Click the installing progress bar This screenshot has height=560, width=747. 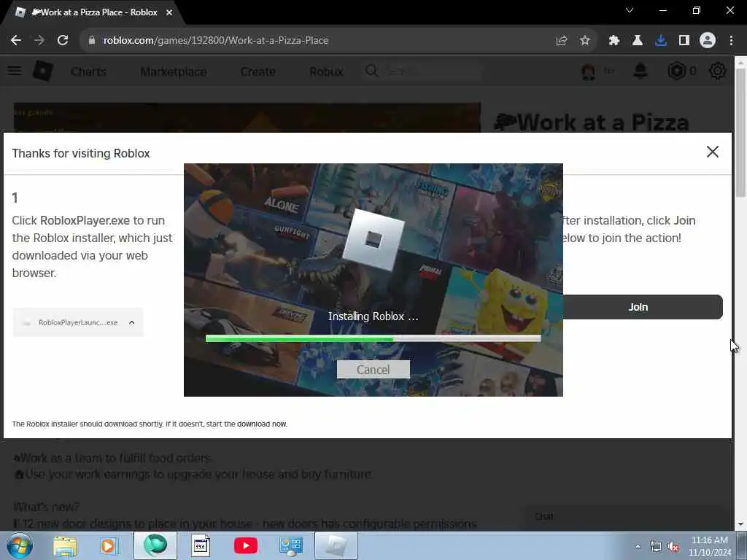click(x=373, y=338)
